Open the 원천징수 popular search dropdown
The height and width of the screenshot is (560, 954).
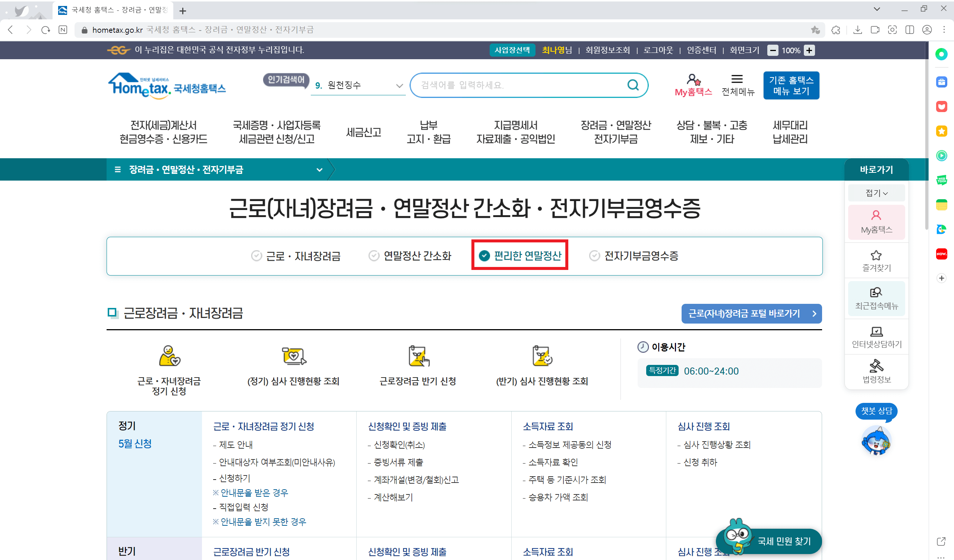pos(399,86)
